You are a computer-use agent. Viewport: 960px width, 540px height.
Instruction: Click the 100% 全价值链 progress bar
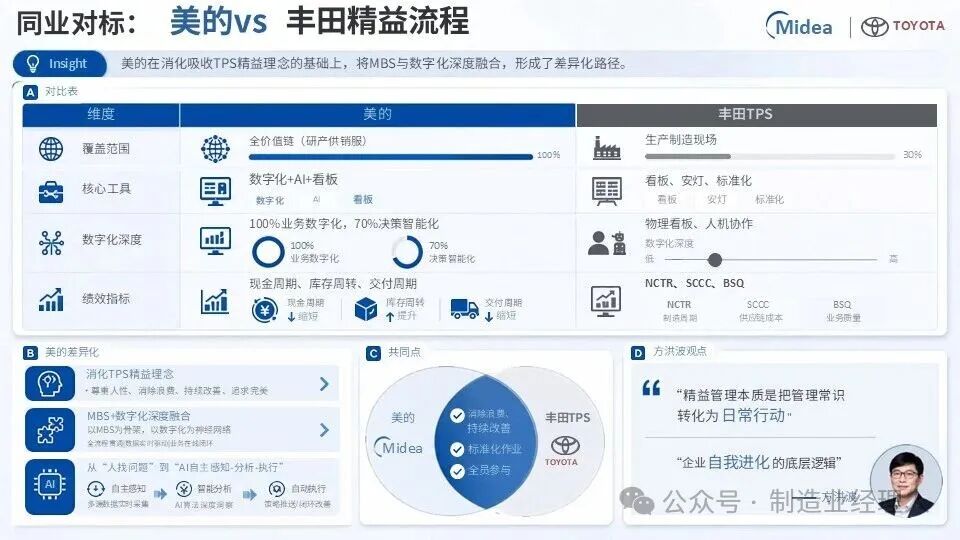pos(391,157)
